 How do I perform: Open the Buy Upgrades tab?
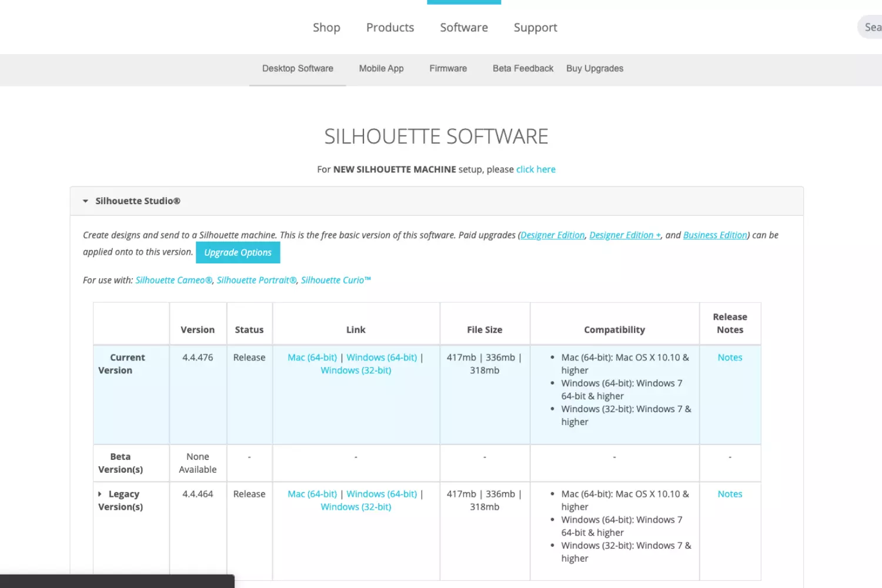point(594,69)
